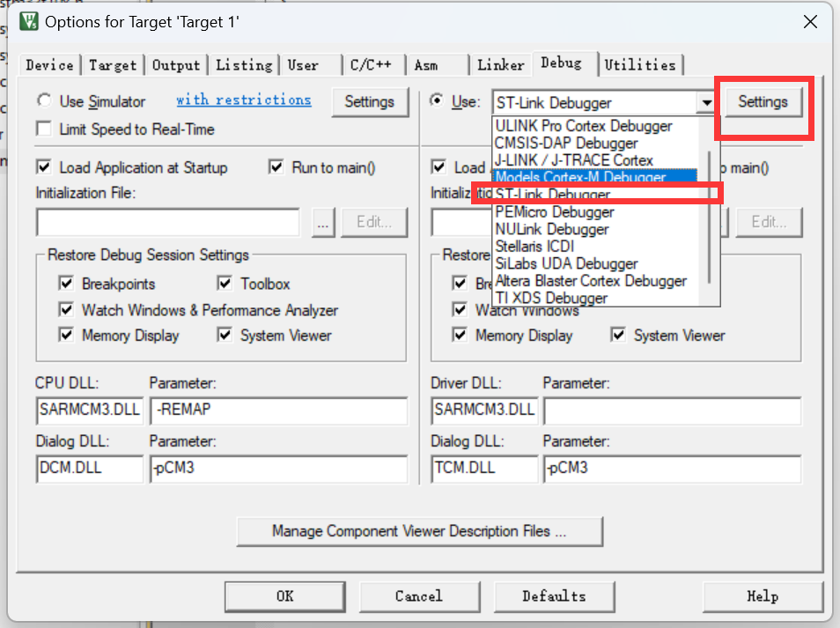
Task: Select the Use hardware debugger radio button
Action: click(x=438, y=100)
